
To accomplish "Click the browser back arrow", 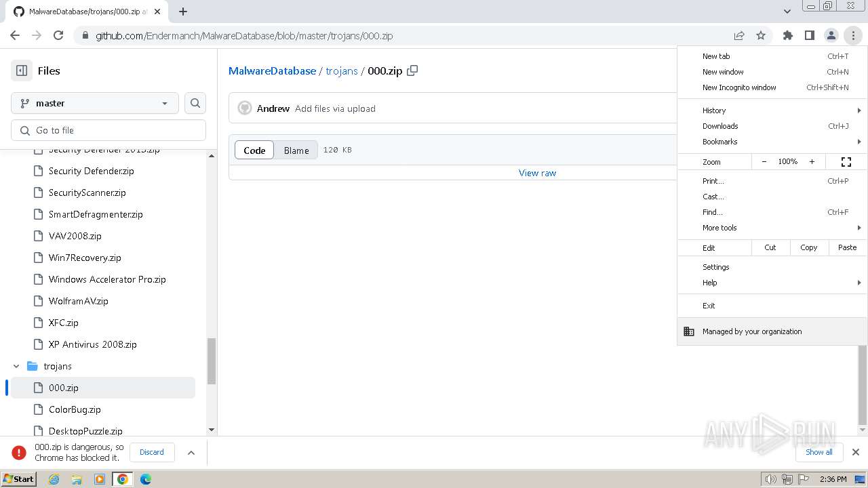I will [15, 35].
